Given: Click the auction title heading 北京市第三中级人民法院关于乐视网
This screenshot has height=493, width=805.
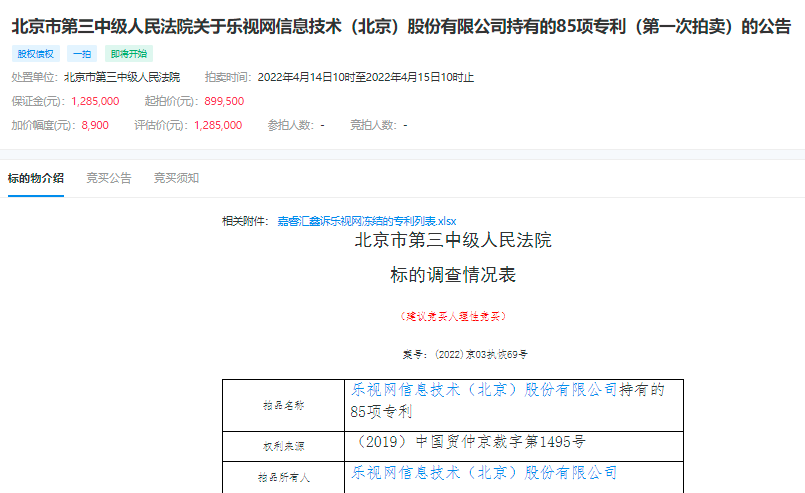Looking at the screenshot, I should click(401, 26).
